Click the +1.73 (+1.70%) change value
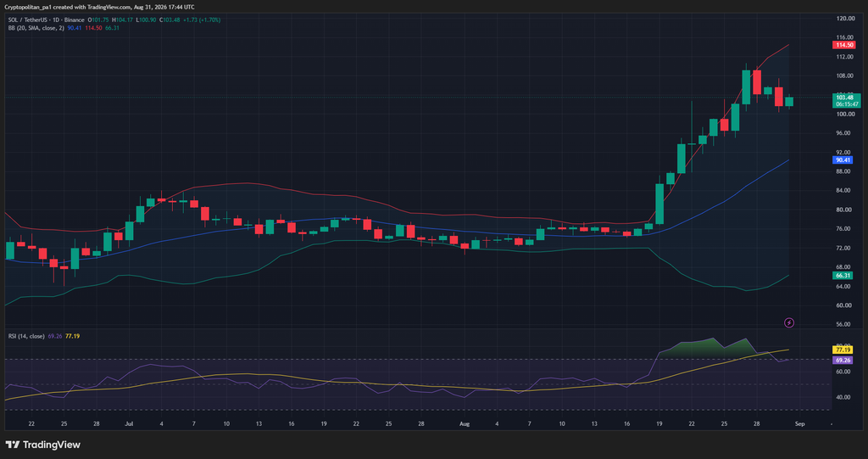The image size is (868, 459). [202, 20]
